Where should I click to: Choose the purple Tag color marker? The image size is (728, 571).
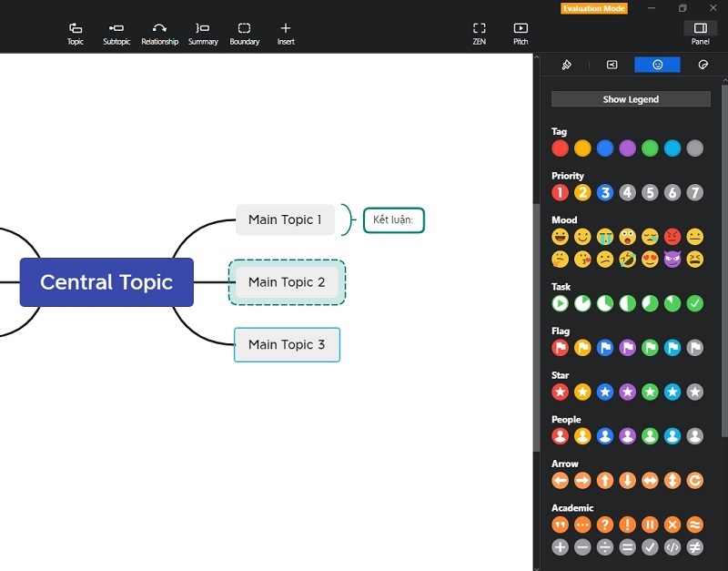pyautogui.click(x=627, y=148)
